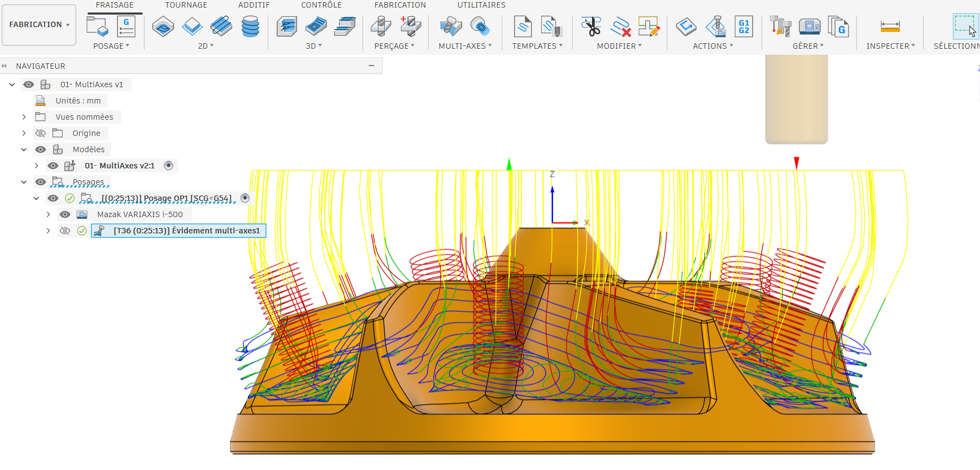Open the UTILITAIRES tab
The image size is (980, 470).
pyautogui.click(x=481, y=5)
